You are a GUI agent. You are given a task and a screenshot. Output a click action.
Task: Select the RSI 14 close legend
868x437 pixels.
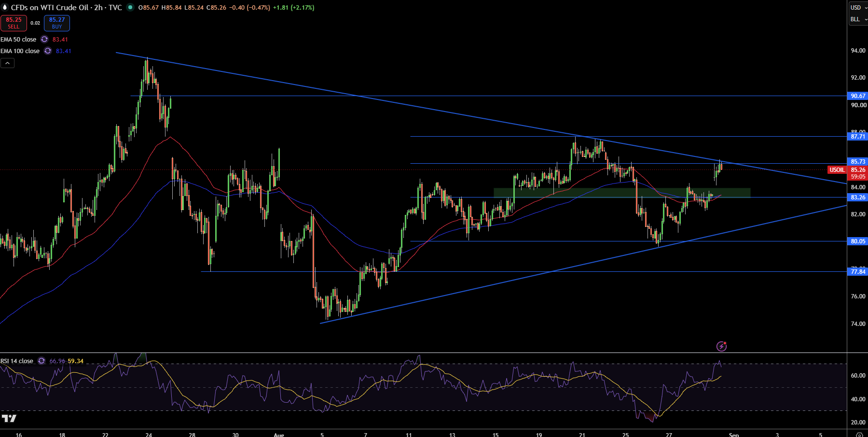click(x=17, y=361)
